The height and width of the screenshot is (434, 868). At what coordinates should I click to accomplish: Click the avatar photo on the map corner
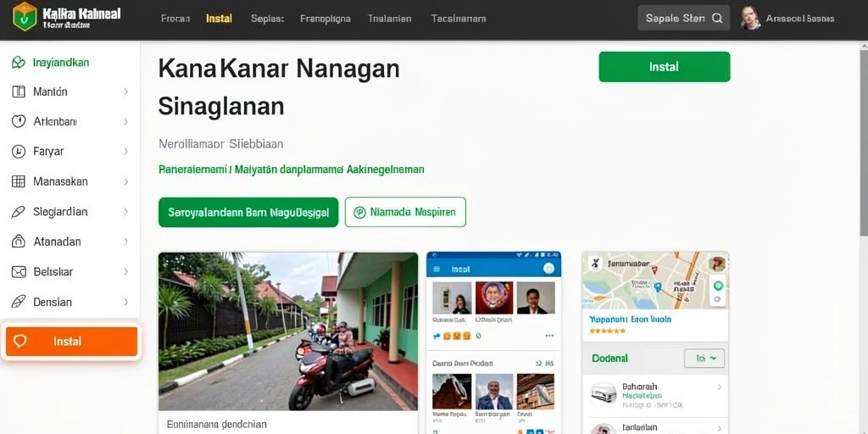716,264
